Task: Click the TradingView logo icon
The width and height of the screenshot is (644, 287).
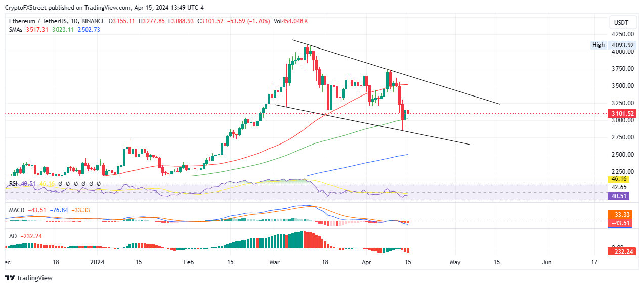Action: [x=10, y=278]
